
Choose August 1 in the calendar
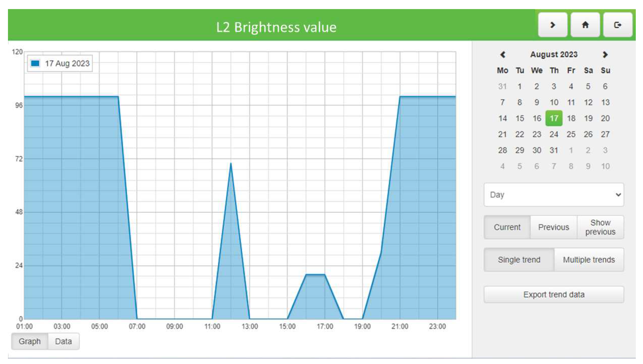click(519, 87)
